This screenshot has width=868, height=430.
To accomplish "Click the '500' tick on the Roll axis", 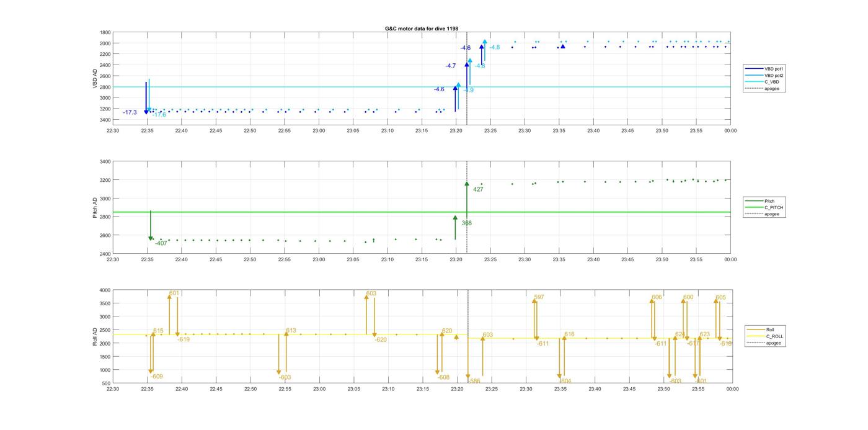I will click(106, 383).
